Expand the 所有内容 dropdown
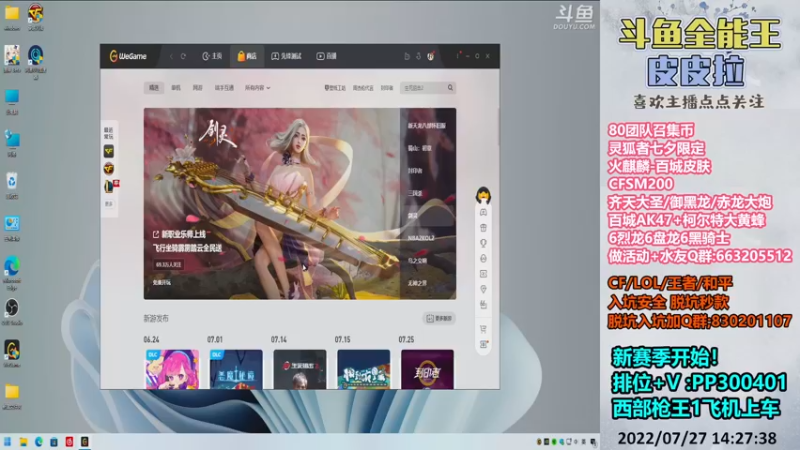The width and height of the screenshot is (800, 450). 258,88
